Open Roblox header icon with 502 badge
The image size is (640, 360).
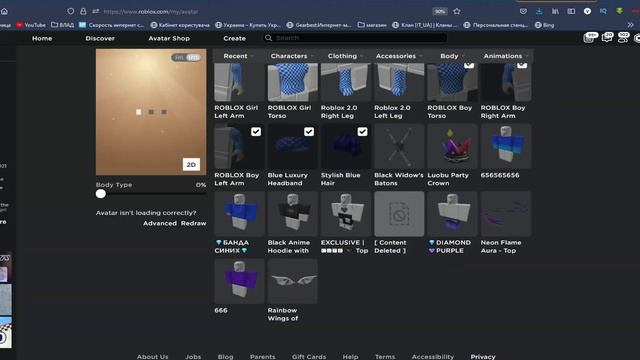pyautogui.click(x=623, y=38)
